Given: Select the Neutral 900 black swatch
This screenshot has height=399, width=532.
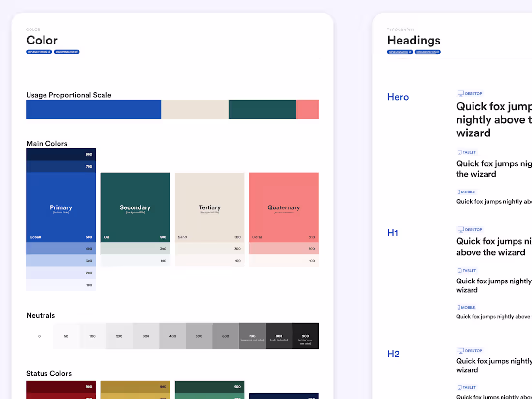Looking at the screenshot, I should point(305,336).
